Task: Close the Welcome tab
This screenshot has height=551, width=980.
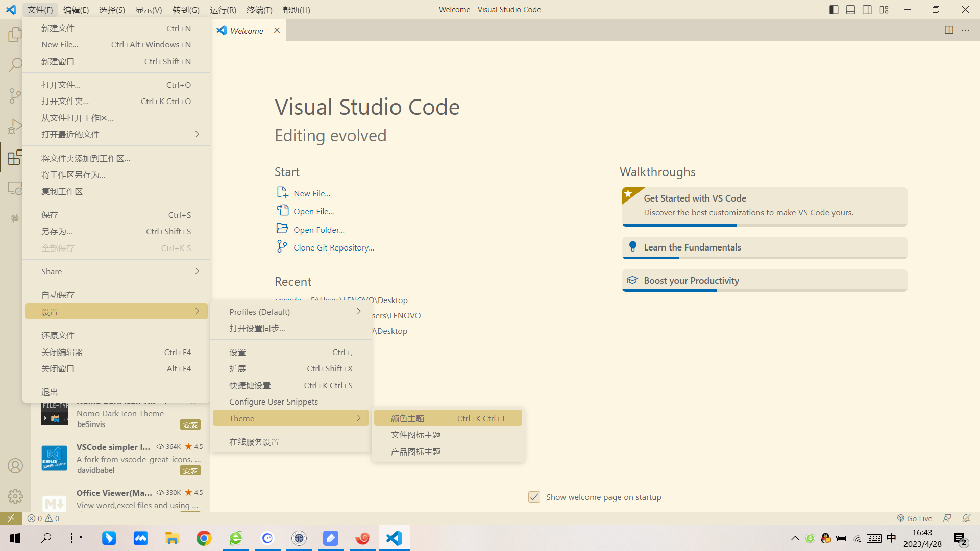Action: point(277,30)
